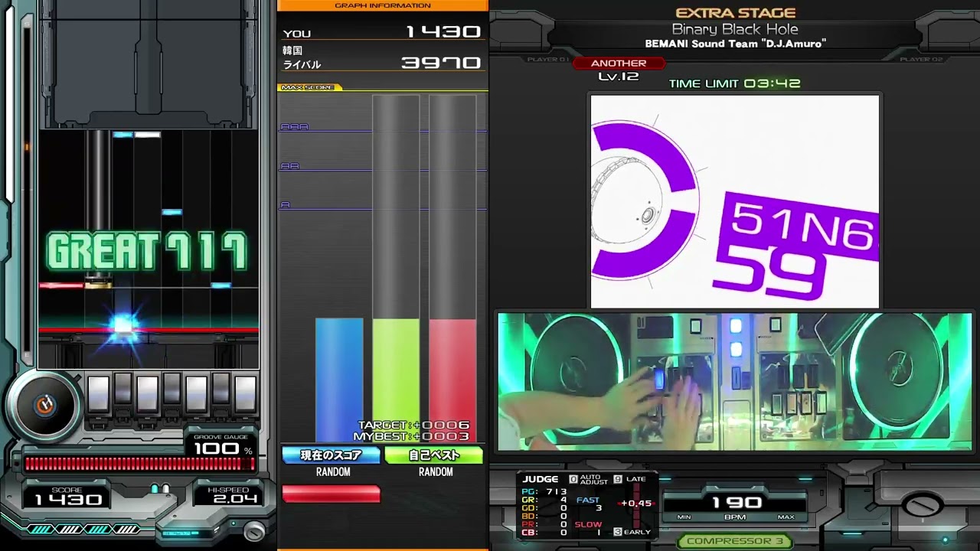Select the red ANOTHER difficulty badge
Image resolution: width=980 pixels, height=551 pixels.
(618, 64)
